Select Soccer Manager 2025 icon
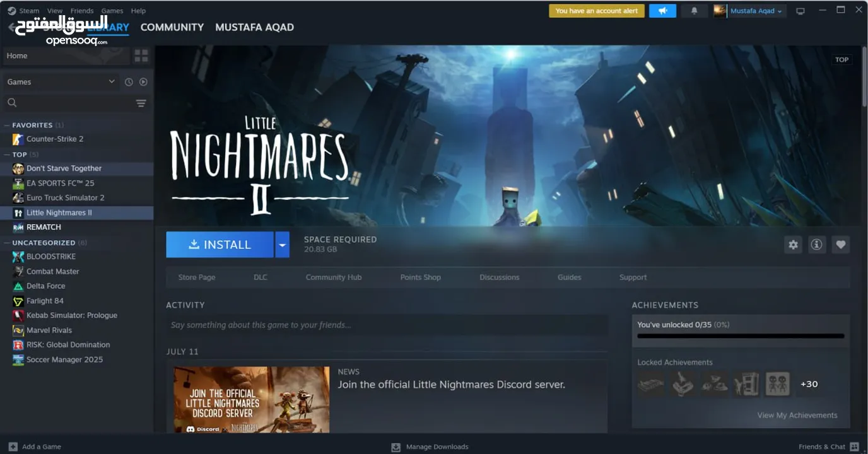This screenshot has width=868, height=454. [18, 359]
